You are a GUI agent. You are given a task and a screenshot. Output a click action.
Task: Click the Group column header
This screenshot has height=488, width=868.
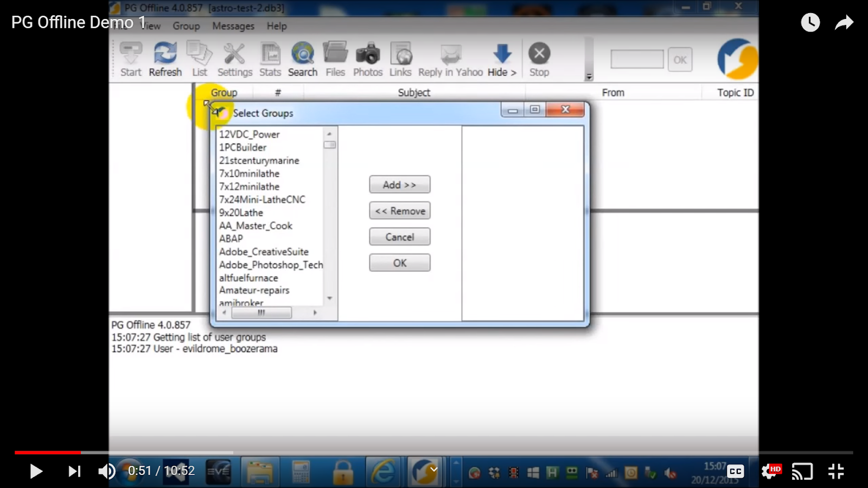pos(224,93)
